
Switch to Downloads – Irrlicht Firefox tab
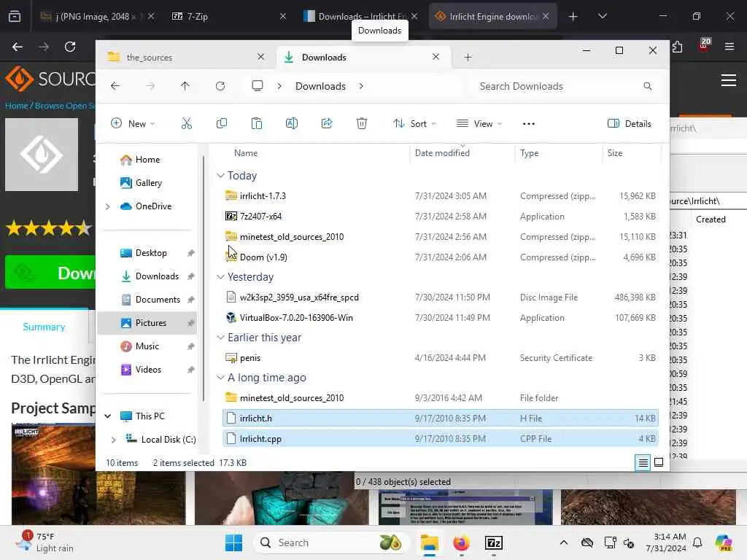click(360, 16)
